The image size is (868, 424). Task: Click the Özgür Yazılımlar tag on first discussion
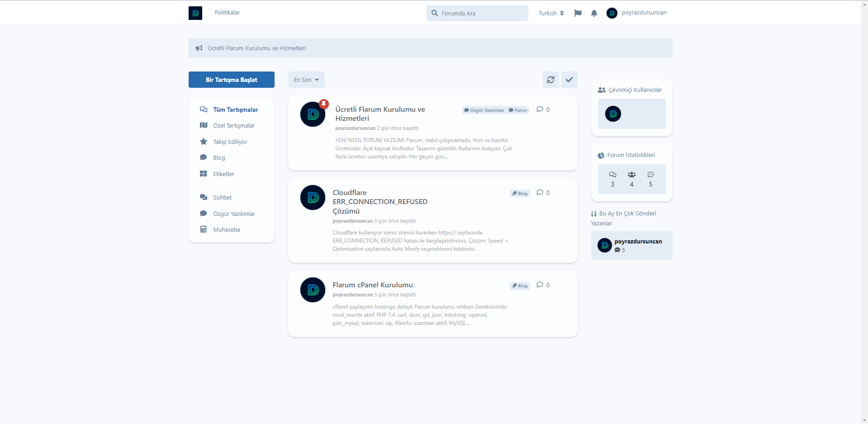(484, 110)
